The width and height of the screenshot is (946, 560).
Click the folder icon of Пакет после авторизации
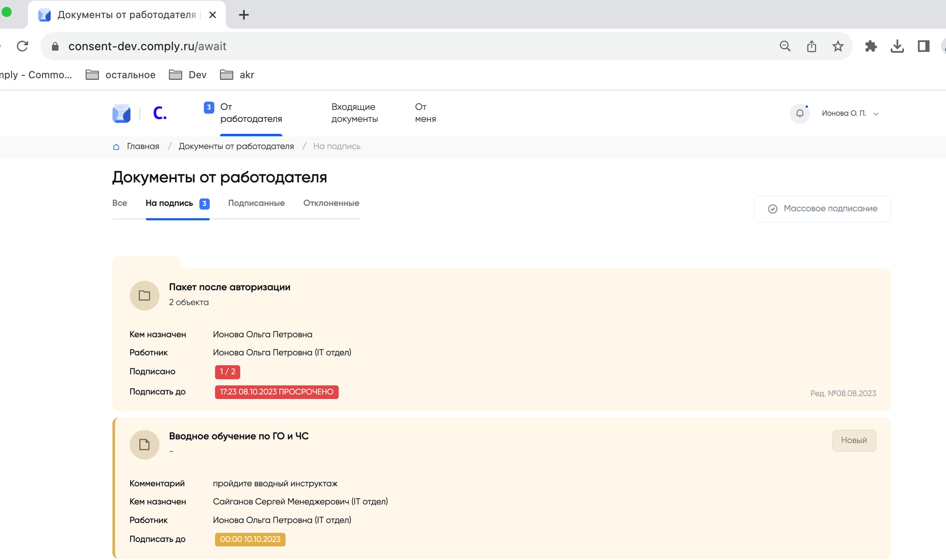pyautogui.click(x=145, y=295)
